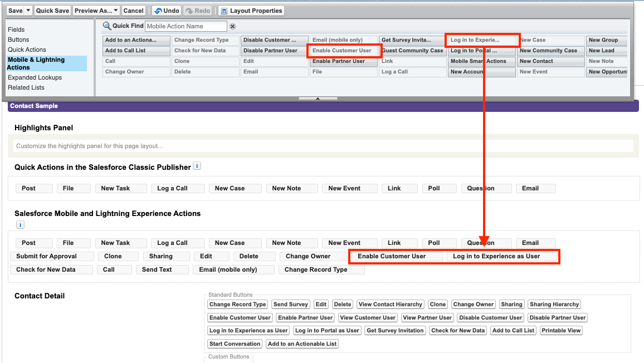Select Get Survey Invita... palette item

tap(412, 40)
